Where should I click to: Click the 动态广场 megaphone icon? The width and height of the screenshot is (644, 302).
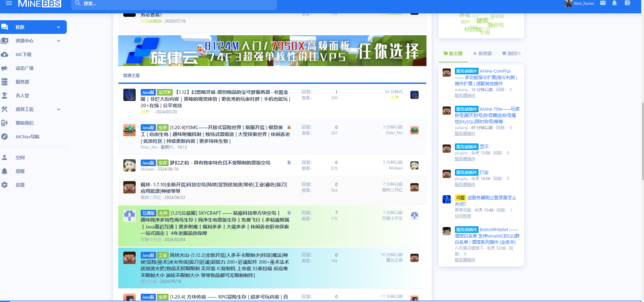coord(4,68)
